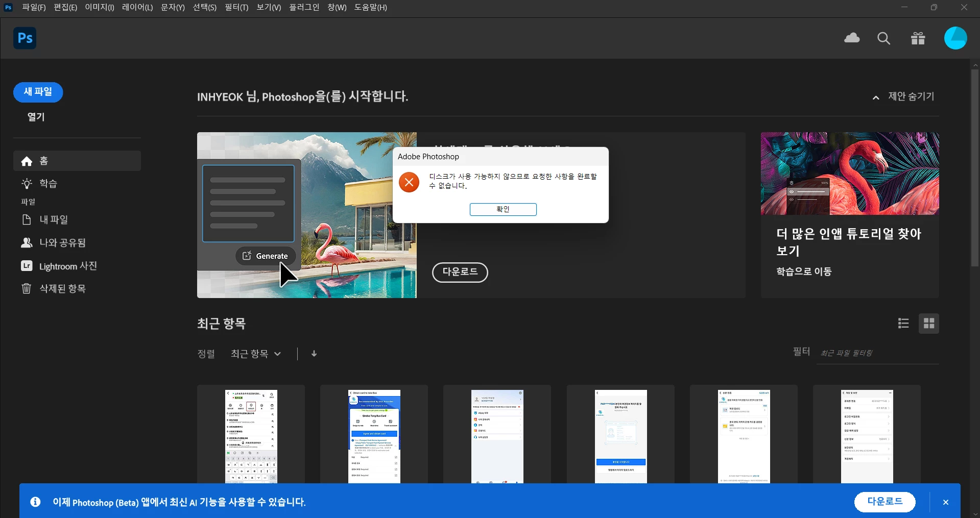
Task: Click the 삭제된 항목 trash icon
Action: coord(27,288)
